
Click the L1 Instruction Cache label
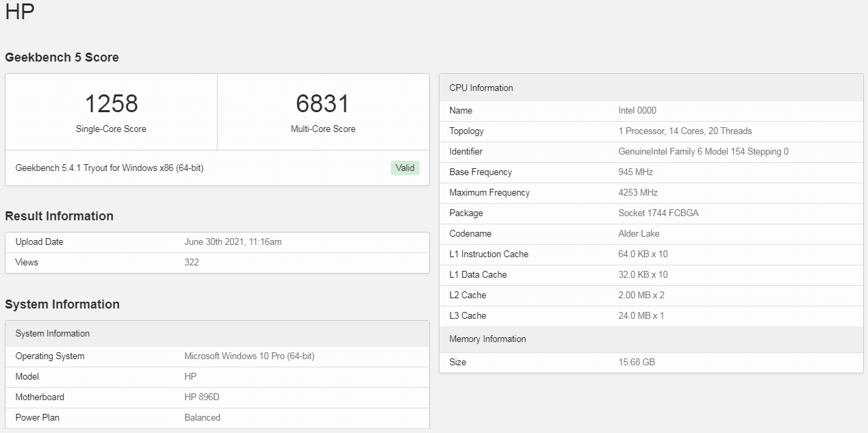[x=489, y=254]
